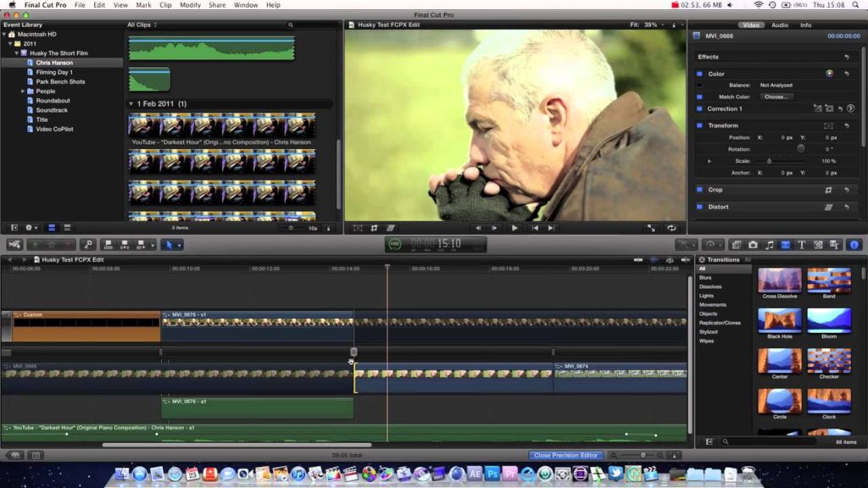Add shape mask to Correction 1
This screenshot has height=488, width=868.
tap(829, 108)
